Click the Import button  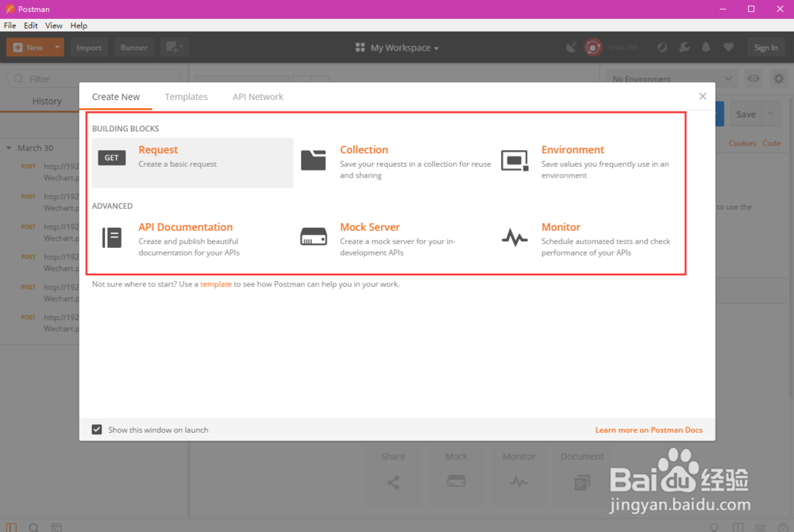point(89,48)
